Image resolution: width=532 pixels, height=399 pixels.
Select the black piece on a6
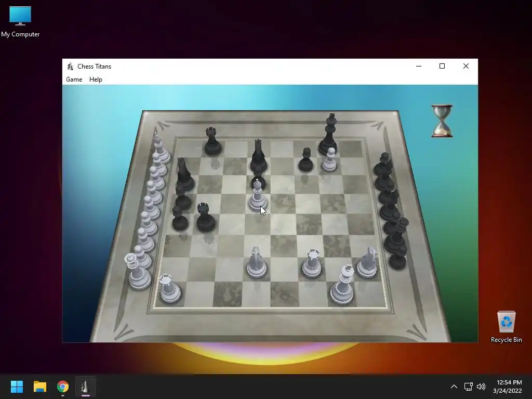click(184, 175)
